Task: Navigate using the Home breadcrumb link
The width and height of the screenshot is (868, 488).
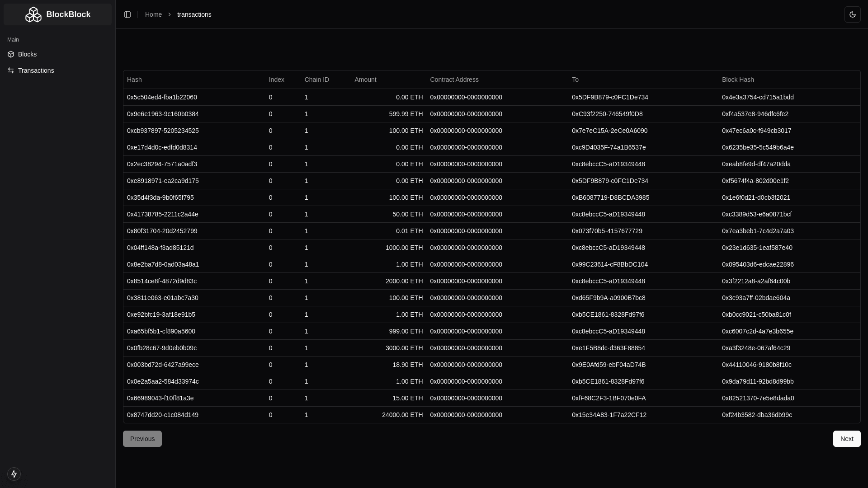Action: tap(153, 14)
